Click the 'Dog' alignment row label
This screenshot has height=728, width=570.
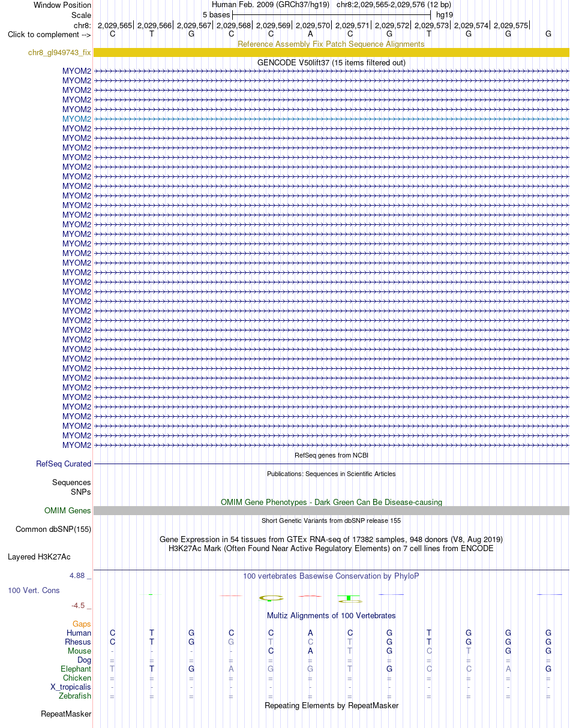click(85, 660)
